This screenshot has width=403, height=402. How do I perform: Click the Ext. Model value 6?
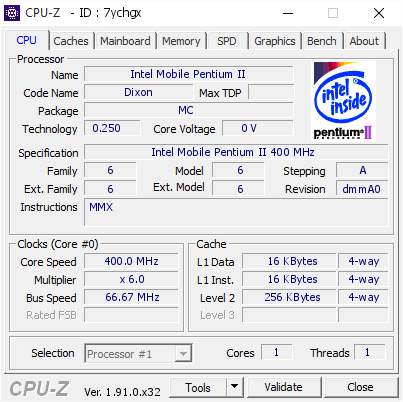238,189
